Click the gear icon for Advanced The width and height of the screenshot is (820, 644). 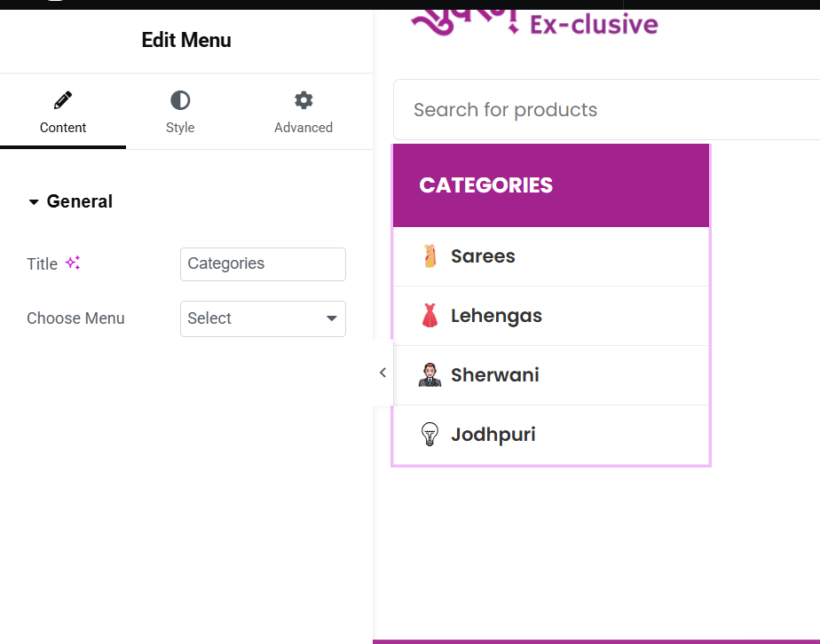click(x=304, y=100)
